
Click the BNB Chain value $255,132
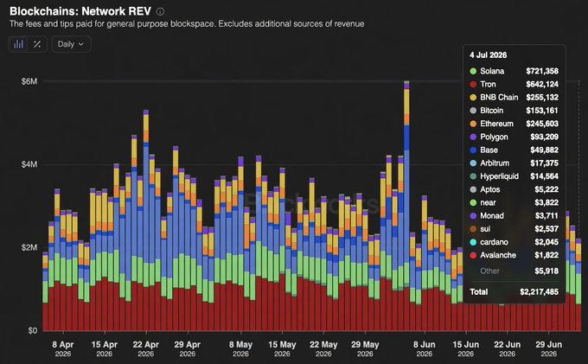click(x=542, y=98)
